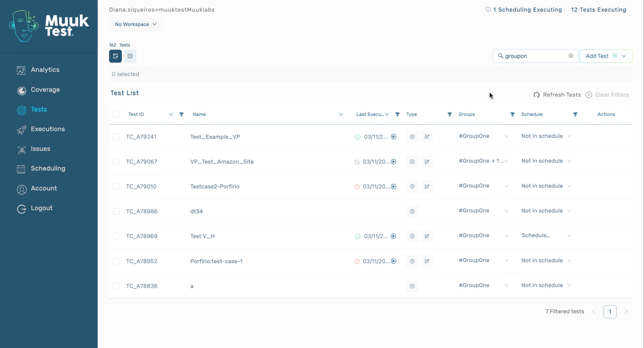Screen dimensions: 644x348
Task: Edit Test V_H with the pencil icon
Action: click(427, 236)
